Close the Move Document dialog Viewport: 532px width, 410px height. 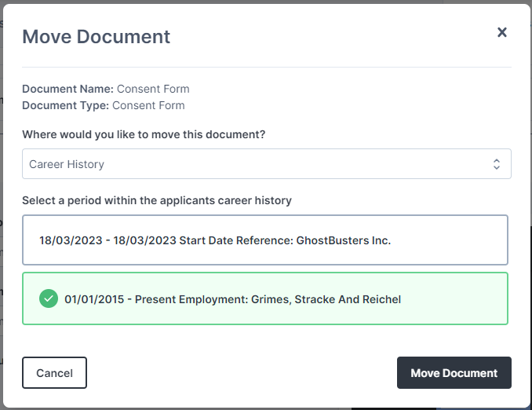coord(502,32)
